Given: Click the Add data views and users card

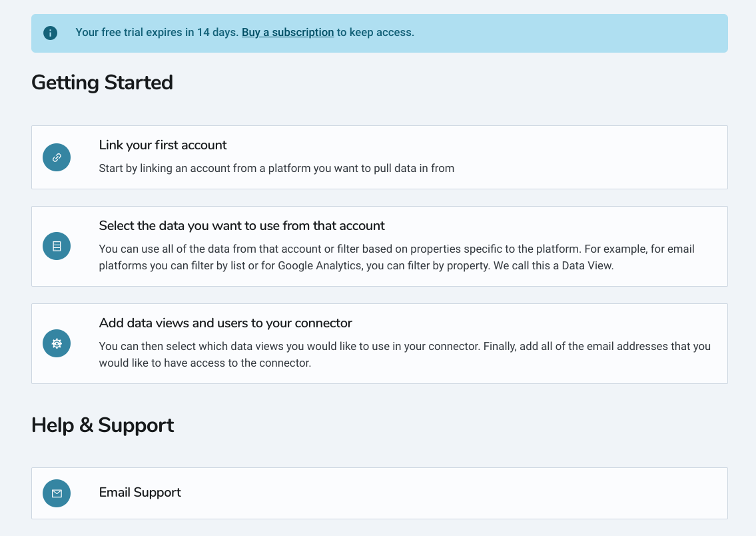Looking at the screenshot, I should pyautogui.click(x=378, y=343).
